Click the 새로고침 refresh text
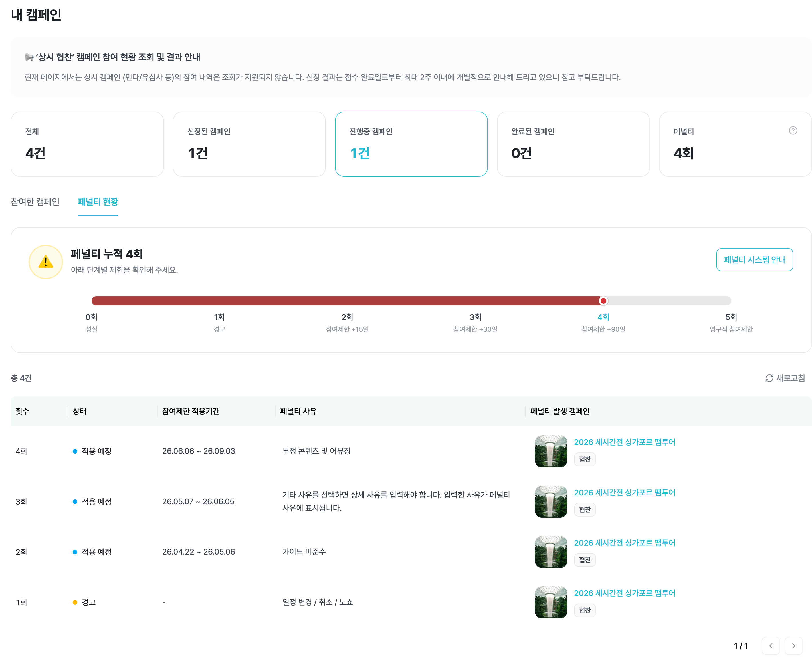The image size is (812, 663). (x=790, y=378)
